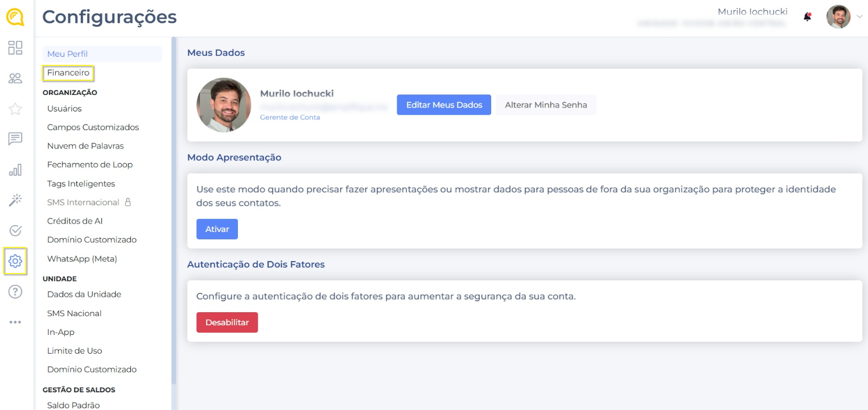
Task: Open the messages speech-bubble icon
Action: click(15, 139)
